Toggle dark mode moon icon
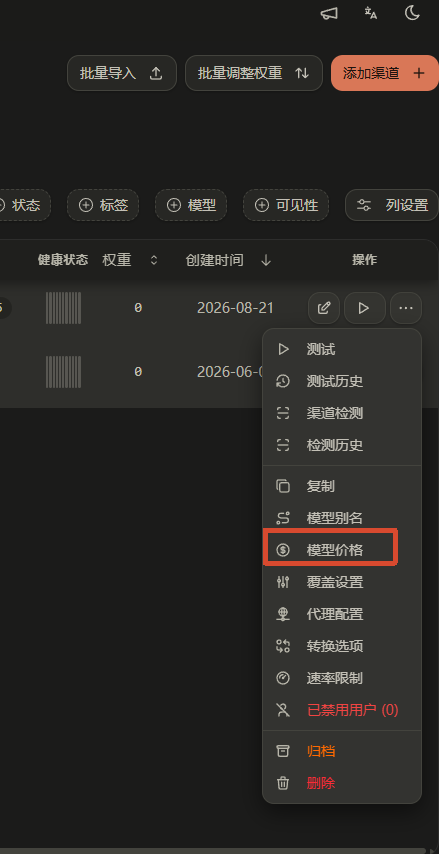The image size is (439, 854). (412, 13)
